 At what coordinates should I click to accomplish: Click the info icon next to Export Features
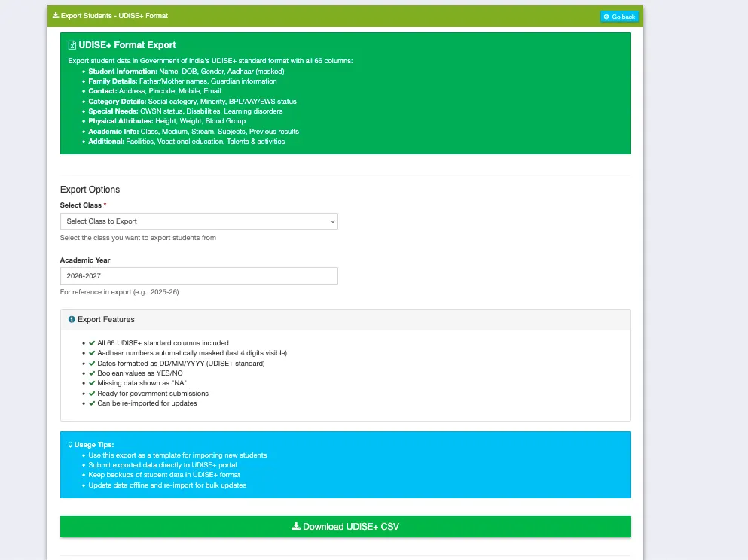point(72,318)
